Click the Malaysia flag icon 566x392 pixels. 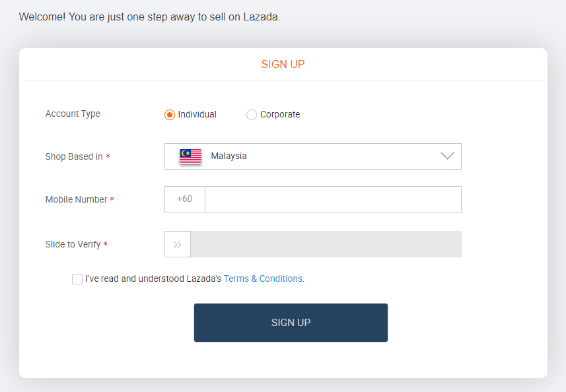click(190, 156)
